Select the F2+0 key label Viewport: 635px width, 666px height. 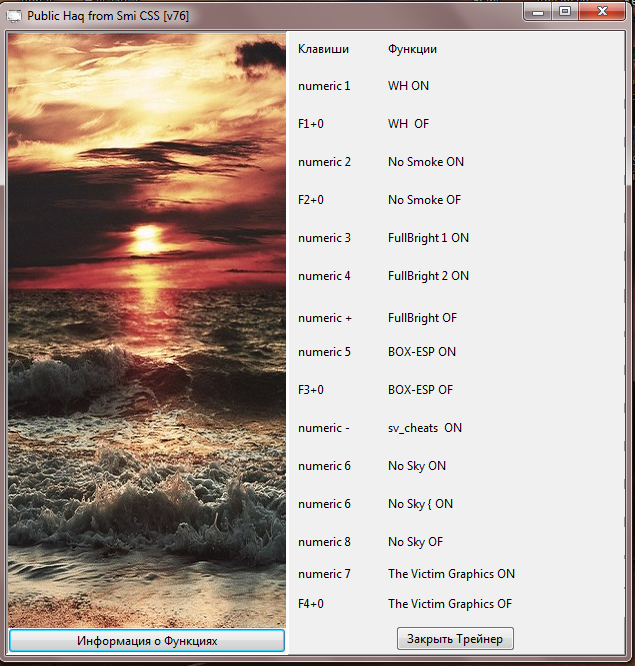[310, 200]
